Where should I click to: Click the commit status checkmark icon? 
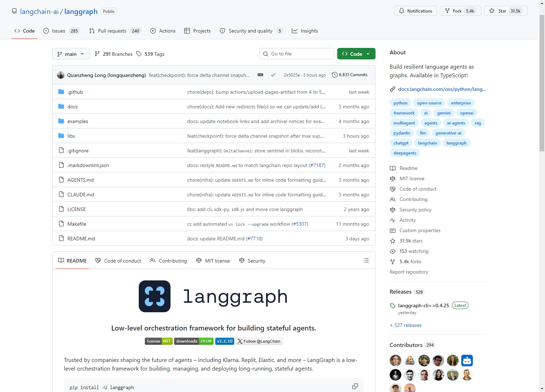click(x=273, y=75)
